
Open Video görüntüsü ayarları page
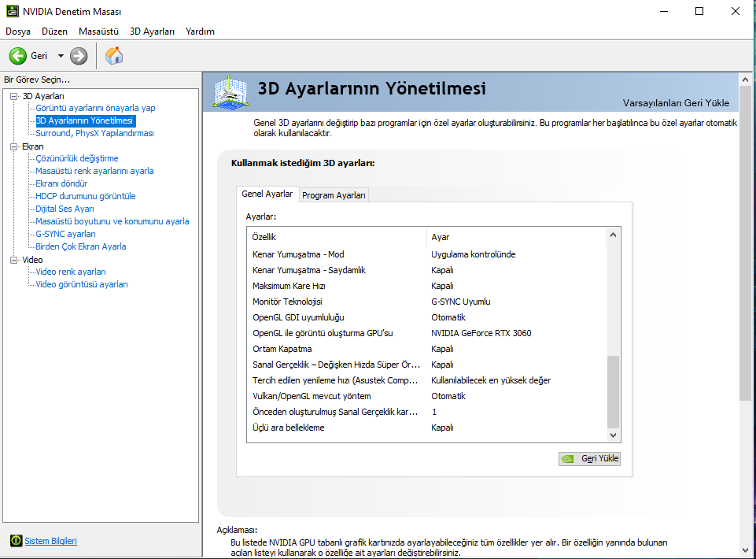click(82, 284)
